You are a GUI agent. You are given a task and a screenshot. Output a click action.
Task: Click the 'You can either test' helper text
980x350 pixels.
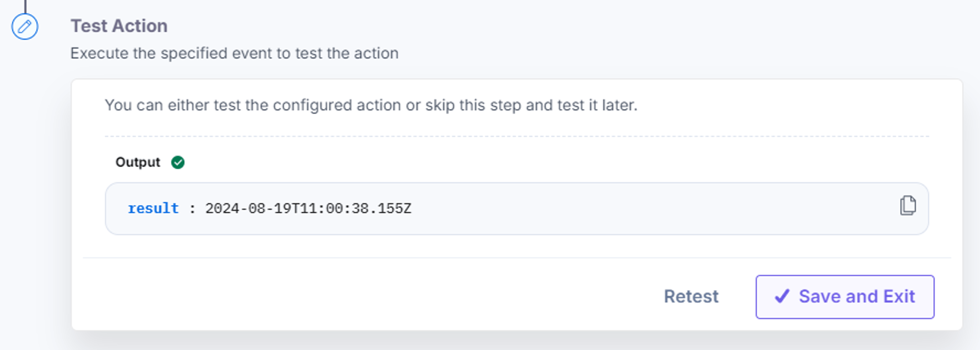pos(371,105)
